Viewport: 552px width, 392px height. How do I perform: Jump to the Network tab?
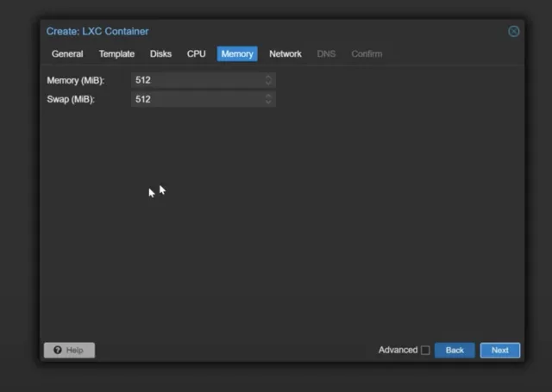285,53
